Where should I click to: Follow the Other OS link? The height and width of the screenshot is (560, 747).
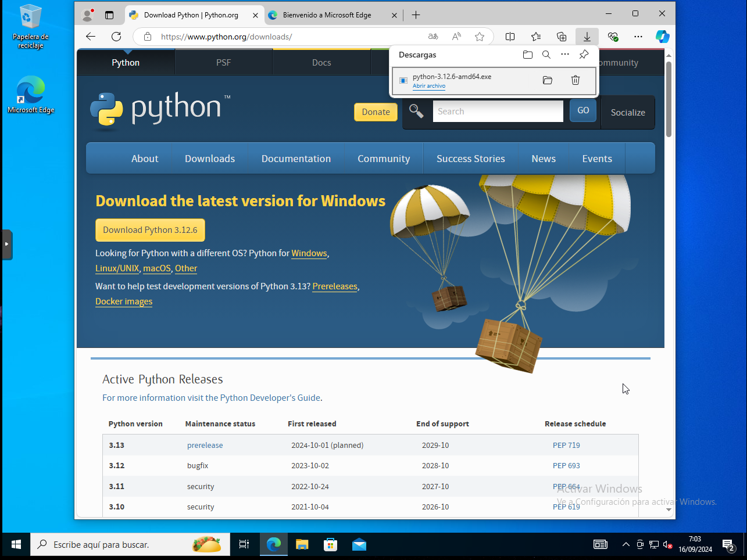[186, 268]
